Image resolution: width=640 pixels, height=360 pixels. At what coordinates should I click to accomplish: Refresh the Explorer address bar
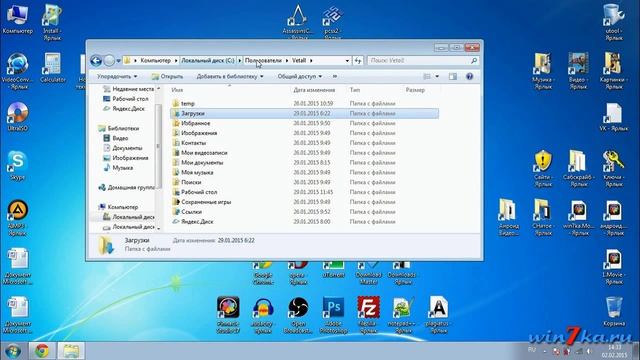point(358,60)
